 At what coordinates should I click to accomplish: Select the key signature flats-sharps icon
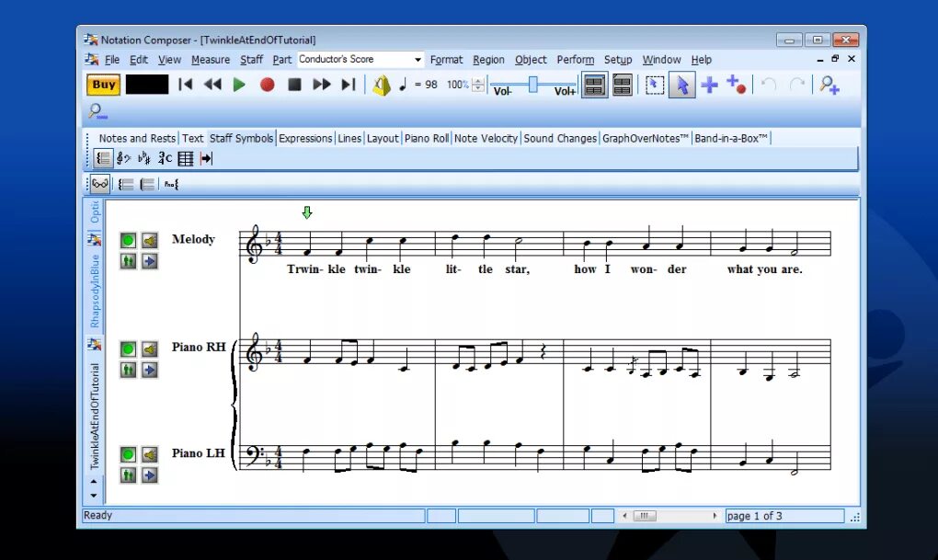[144, 158]
